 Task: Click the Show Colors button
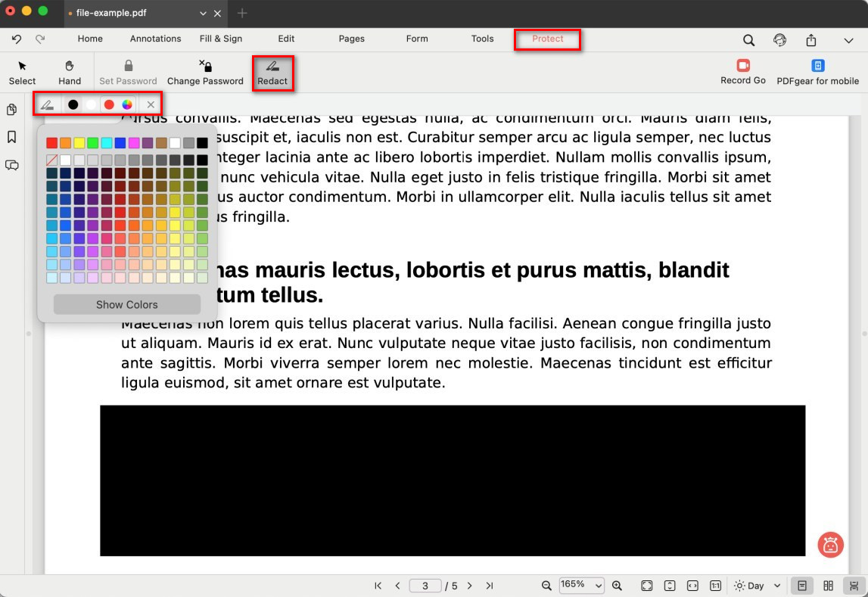pos(126,304)
